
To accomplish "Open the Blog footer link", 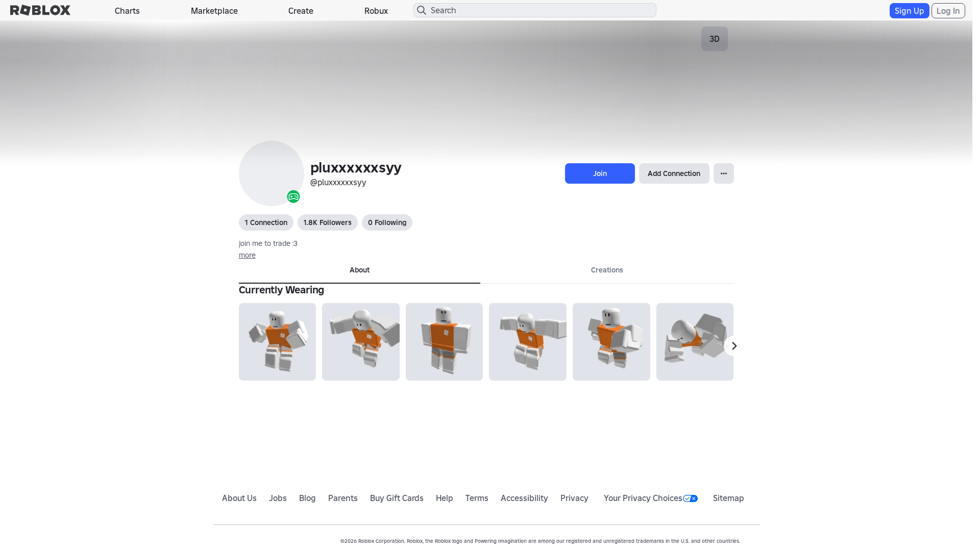I will click(307, 498).
